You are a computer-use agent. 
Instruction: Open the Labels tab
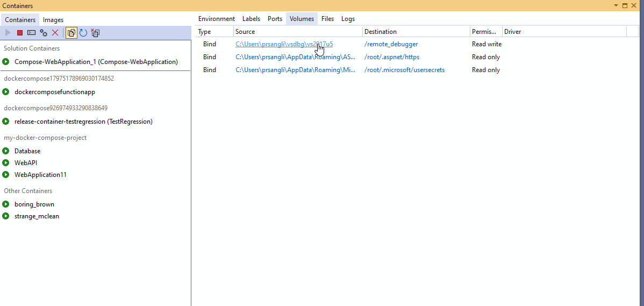coord(252,18)
